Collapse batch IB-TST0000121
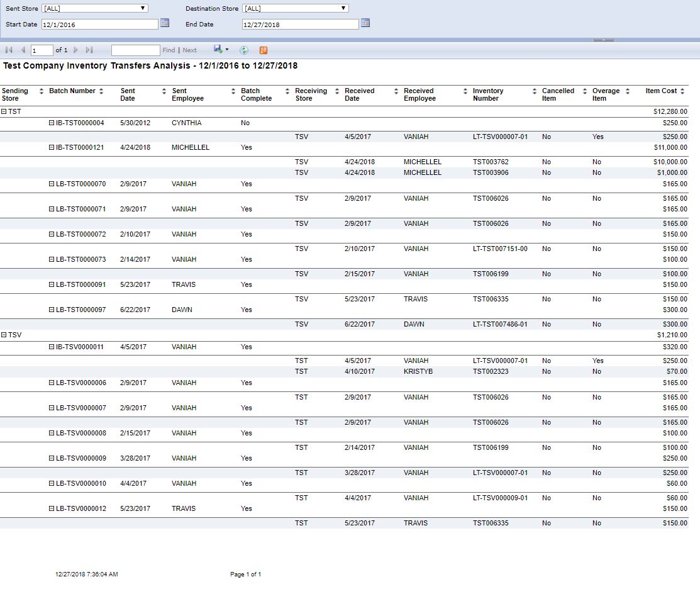This screenshot has height=594, width=700. click(52, 147)
